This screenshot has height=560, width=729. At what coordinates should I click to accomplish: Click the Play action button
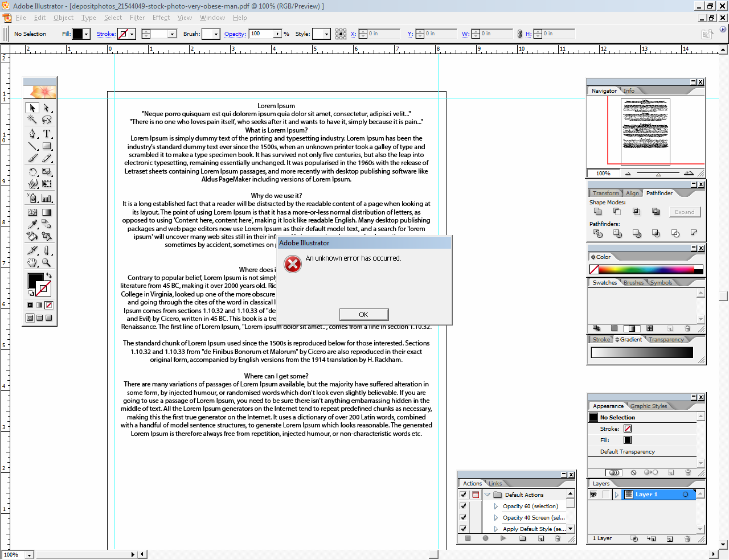pos(503,538)
